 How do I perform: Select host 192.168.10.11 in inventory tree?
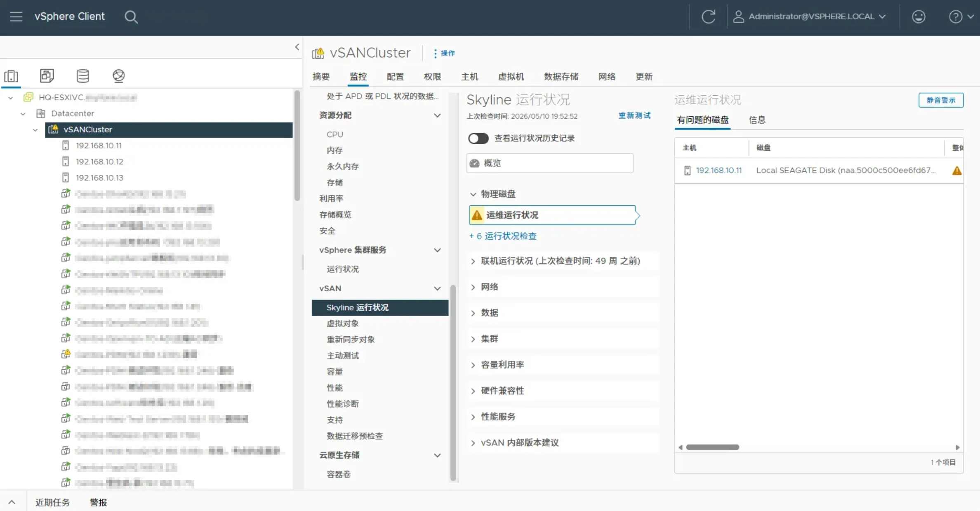click(99, 145)
